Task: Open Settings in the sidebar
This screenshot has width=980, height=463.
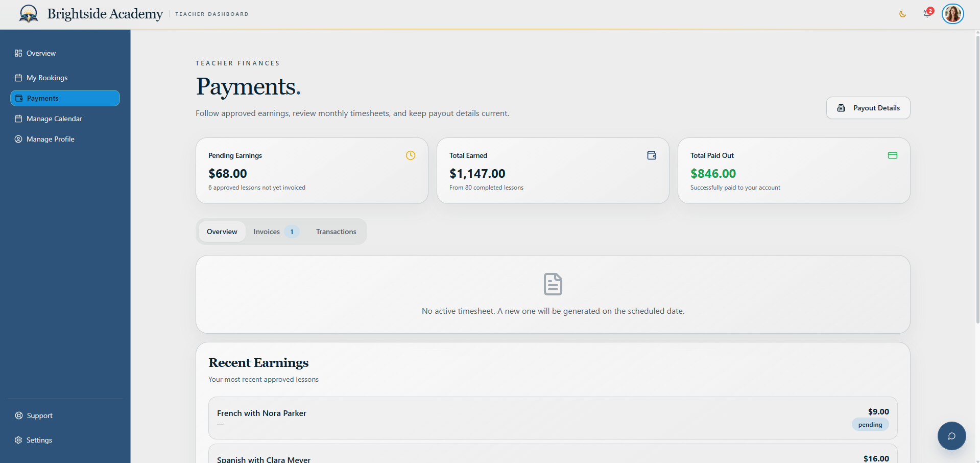Action: pos(65,440)
